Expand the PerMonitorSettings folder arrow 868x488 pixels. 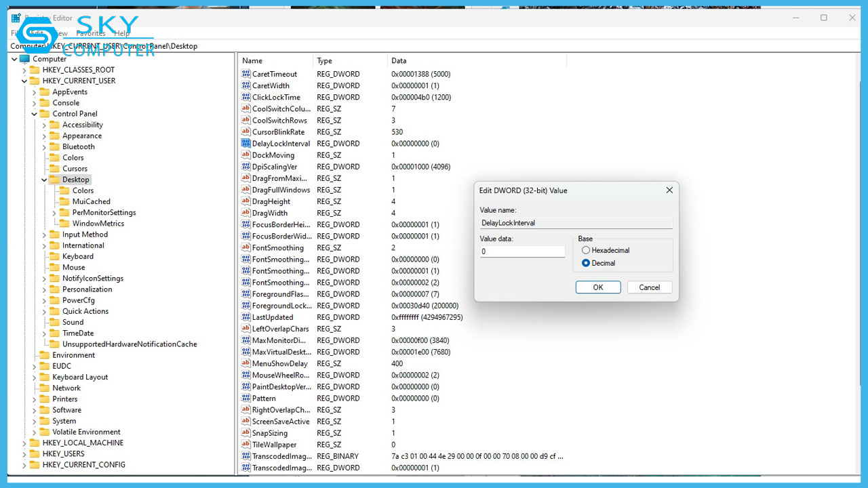pos(55,212)
